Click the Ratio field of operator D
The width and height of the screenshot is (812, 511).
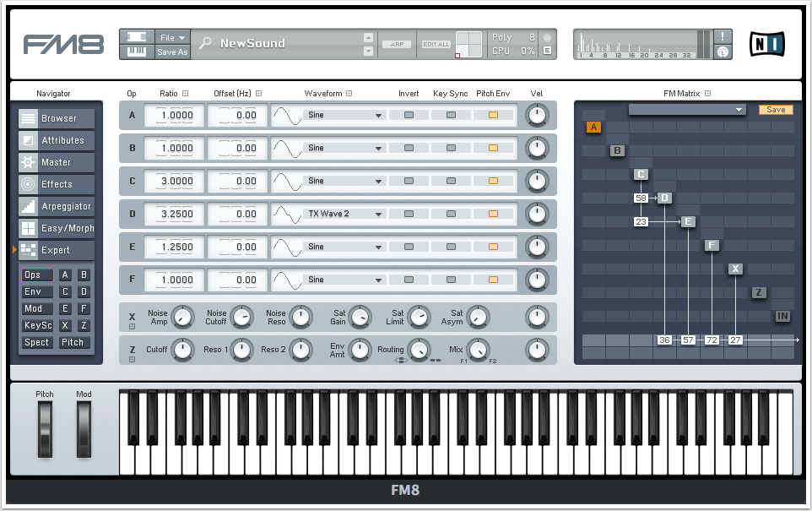click(x=175, y=214)
